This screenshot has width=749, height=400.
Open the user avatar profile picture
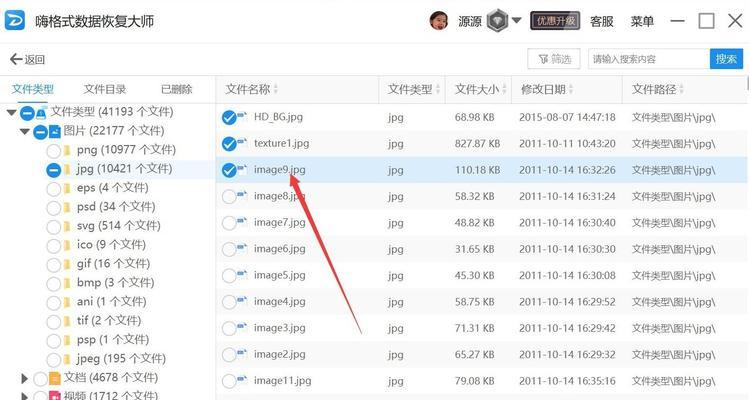(x=439, y=21)
